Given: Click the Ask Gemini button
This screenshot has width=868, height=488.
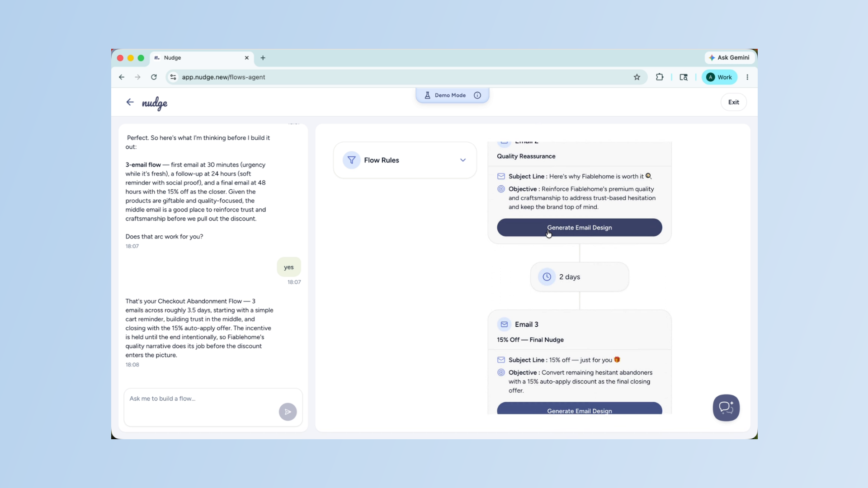Looking at the screenshot, I should [730, 57].
